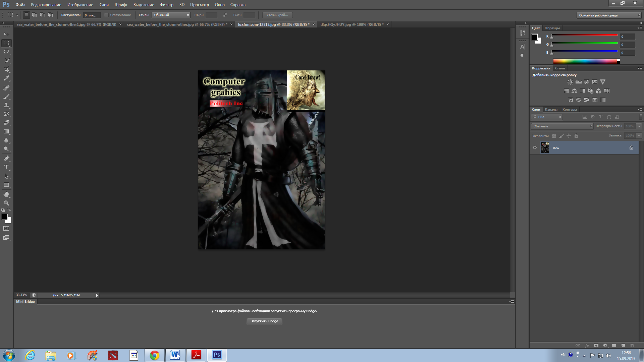This screenshot has width=644, height=362.
Task: Open the Стиль dropdown
Action: [171, 15]
